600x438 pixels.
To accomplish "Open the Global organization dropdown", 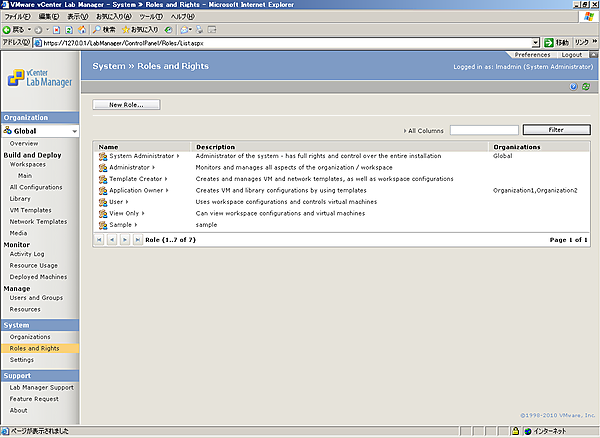I will 73,131.
